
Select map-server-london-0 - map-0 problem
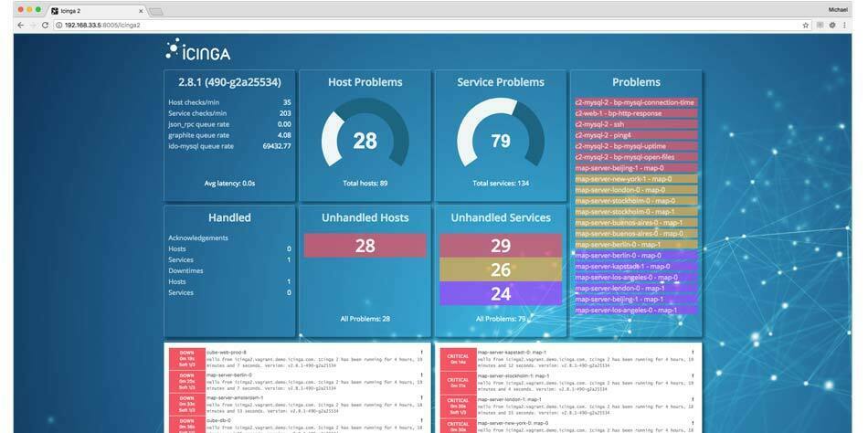[636, 190]
